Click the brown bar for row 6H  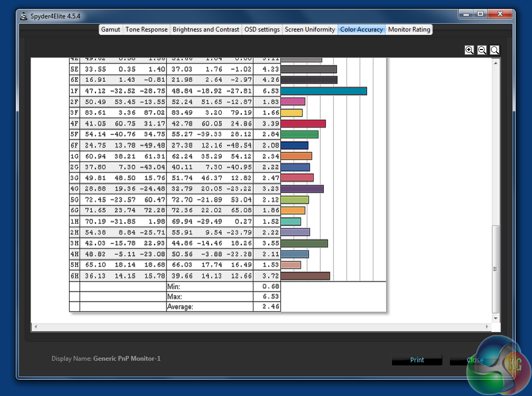point(306,276)
